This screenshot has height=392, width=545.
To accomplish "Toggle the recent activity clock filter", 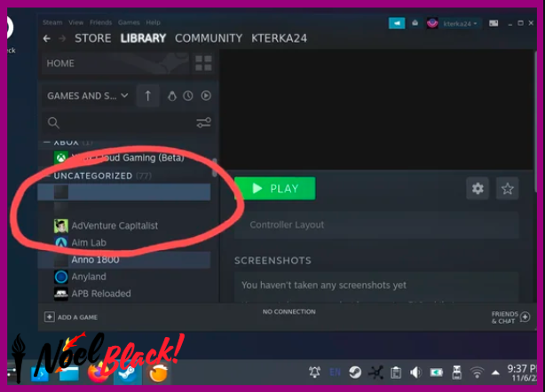I will [188, 96].
